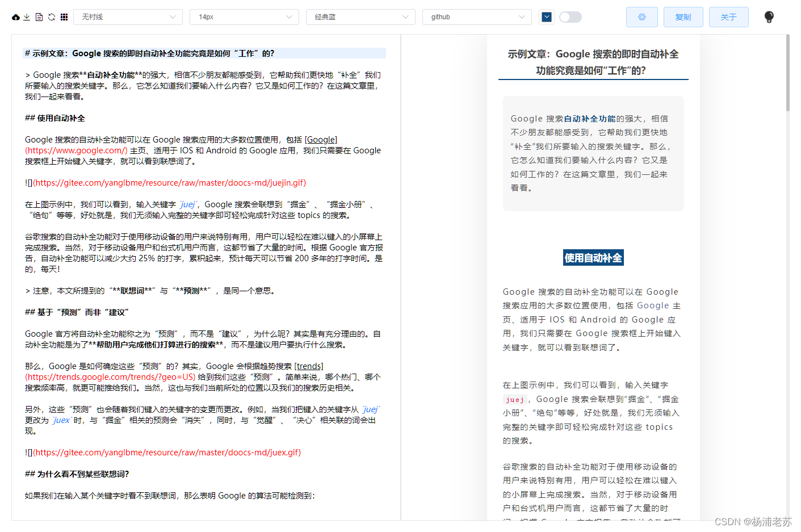Viewport: 801px width, 532px height.
Task: Open the github code style dropdown
Action: [x=477, y=17]
